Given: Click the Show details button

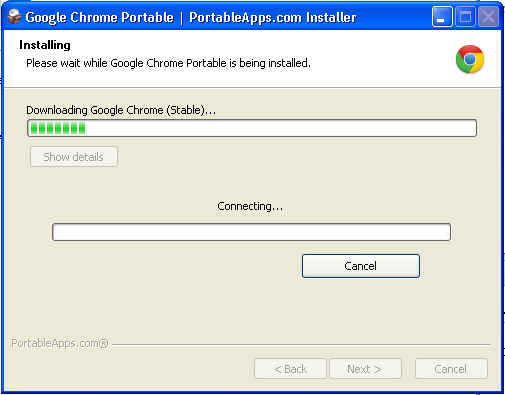Looking at the screenshot, I should coord(74,157).
